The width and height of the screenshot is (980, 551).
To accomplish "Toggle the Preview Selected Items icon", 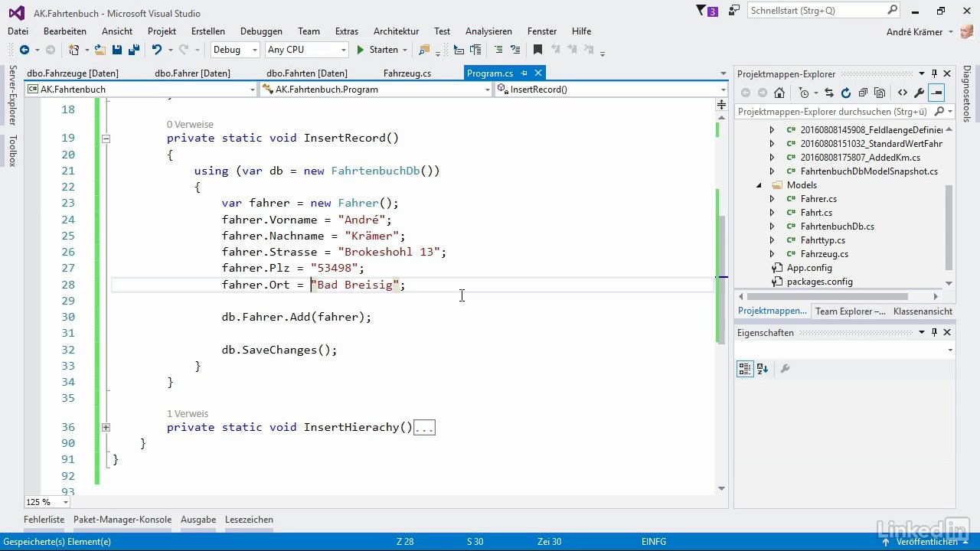I will tap(936, 93).
